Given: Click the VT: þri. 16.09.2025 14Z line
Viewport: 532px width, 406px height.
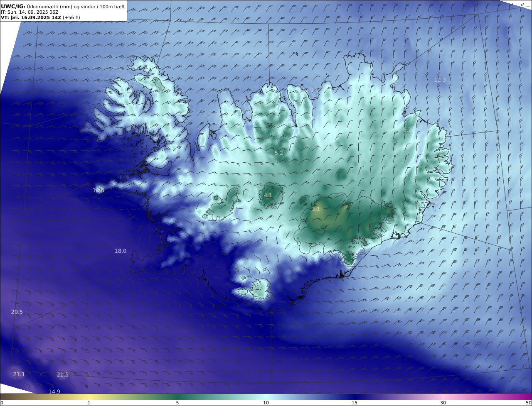Looking at the screenshot, I should [40, 17].
